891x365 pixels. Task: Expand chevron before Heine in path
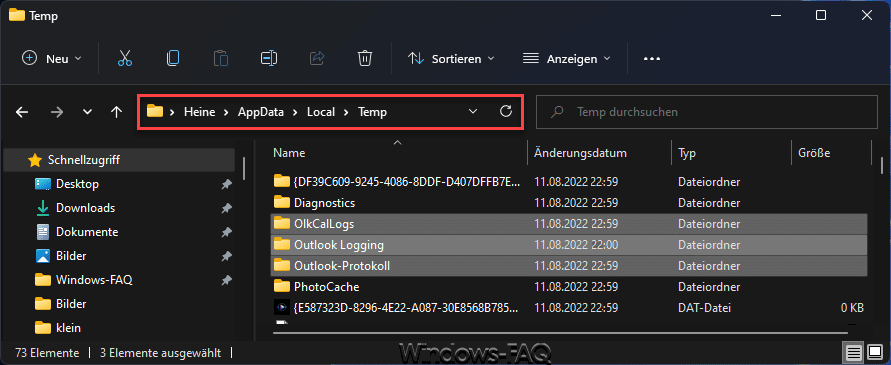172,112
